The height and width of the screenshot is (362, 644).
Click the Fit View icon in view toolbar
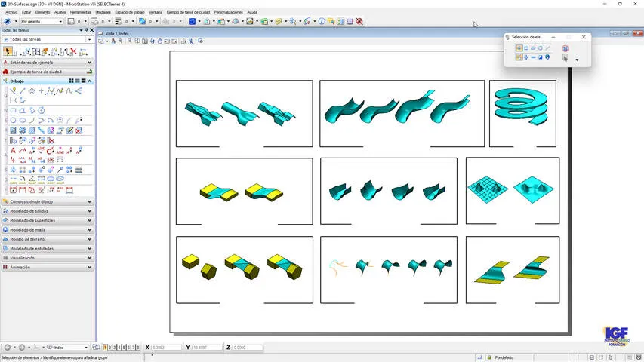[x=144, y=41]
